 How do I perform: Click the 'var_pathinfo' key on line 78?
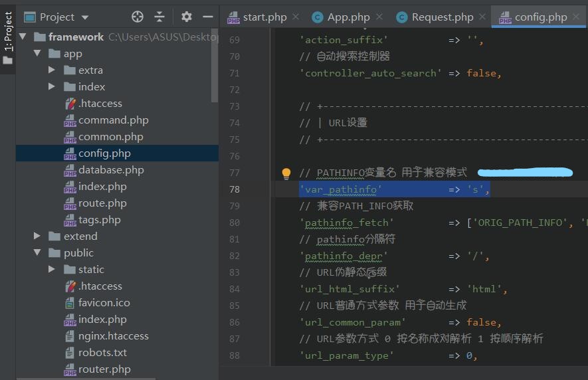(x=340, y=189)
